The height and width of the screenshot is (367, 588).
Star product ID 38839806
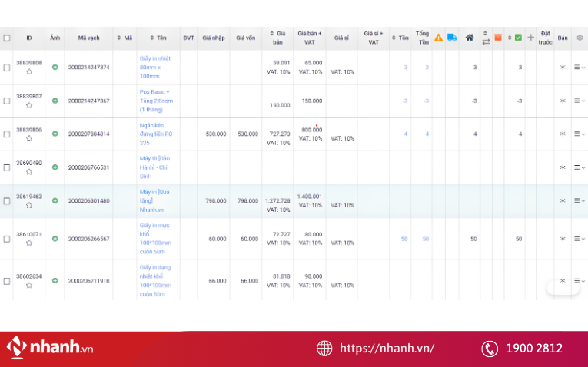pyautogui.click(x=29, y=138)
